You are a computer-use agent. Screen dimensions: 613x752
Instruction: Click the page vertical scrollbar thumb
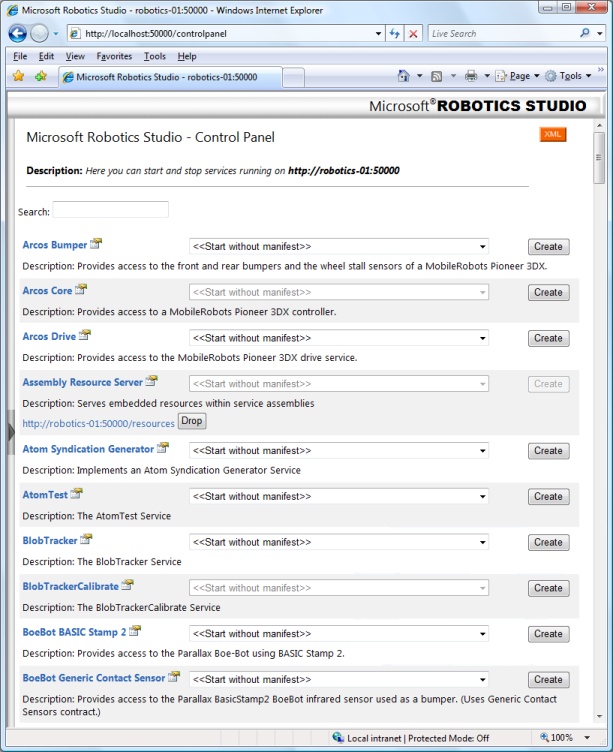pyautogui.click(x=599, y=158)
